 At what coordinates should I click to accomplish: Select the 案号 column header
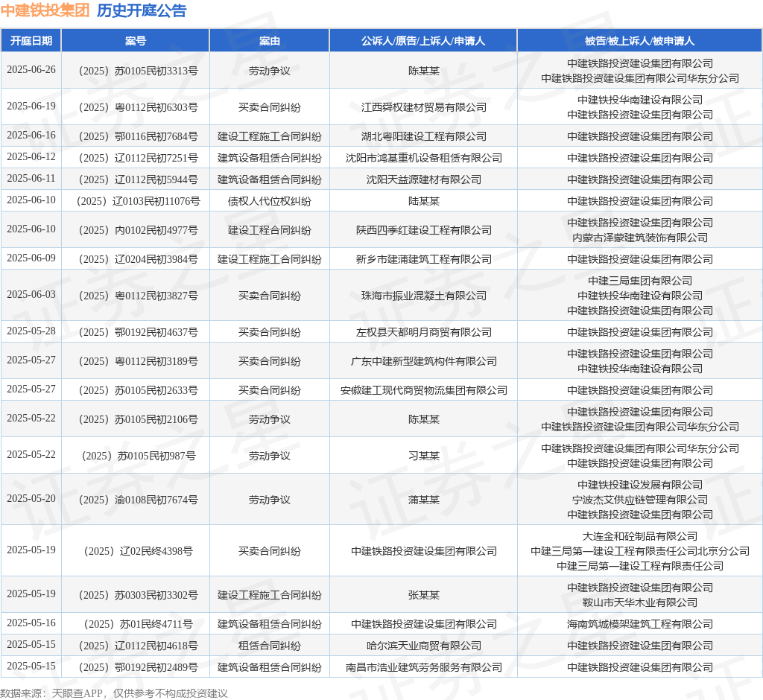[x=136, y=41]
